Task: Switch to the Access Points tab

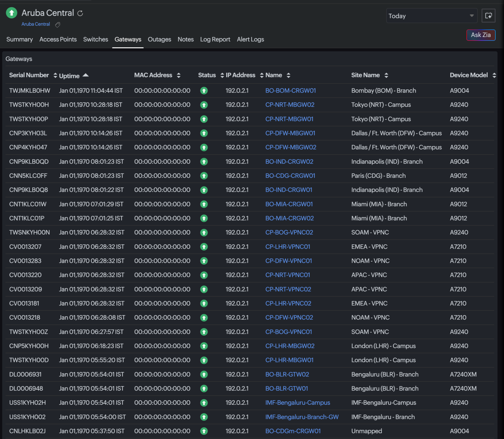Action: 58,40
